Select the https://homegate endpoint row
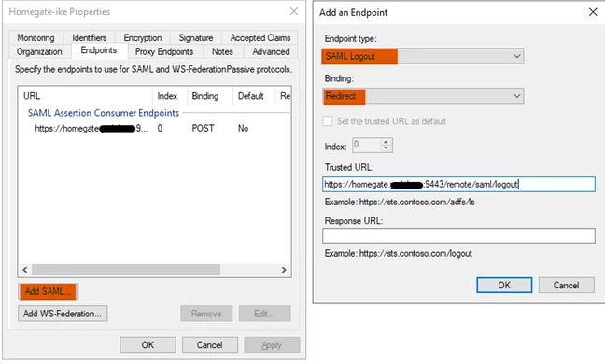 (154, 129)
